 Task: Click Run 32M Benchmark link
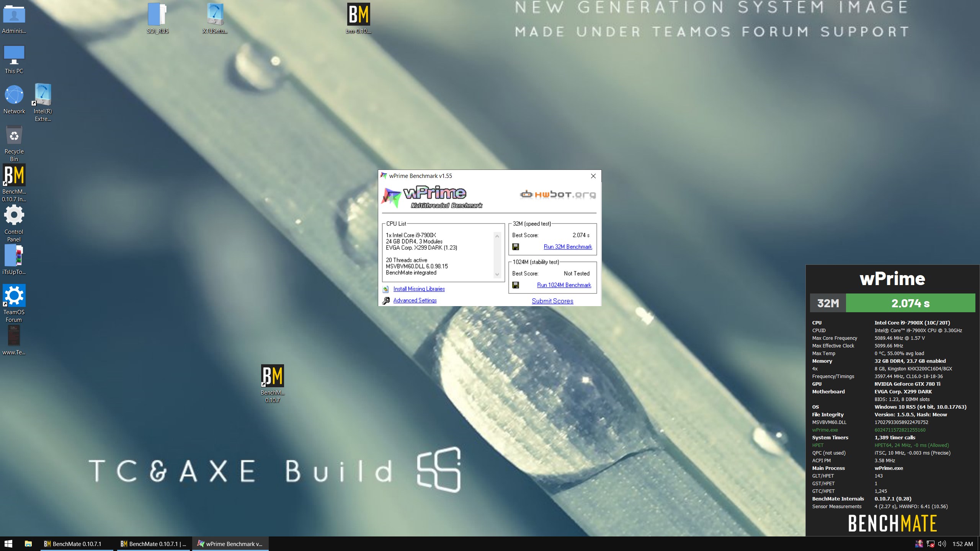point(568,247)
